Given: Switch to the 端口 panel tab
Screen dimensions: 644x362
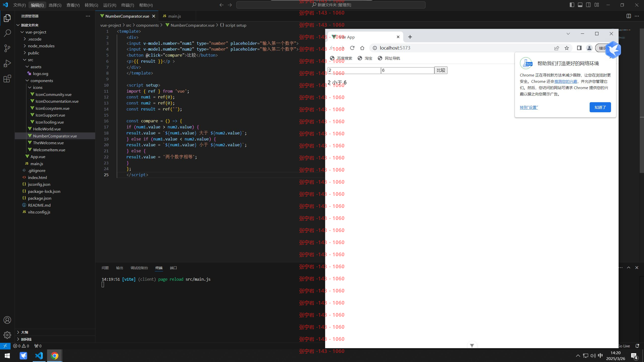Looking at the screenshot, I should [173, 268].
